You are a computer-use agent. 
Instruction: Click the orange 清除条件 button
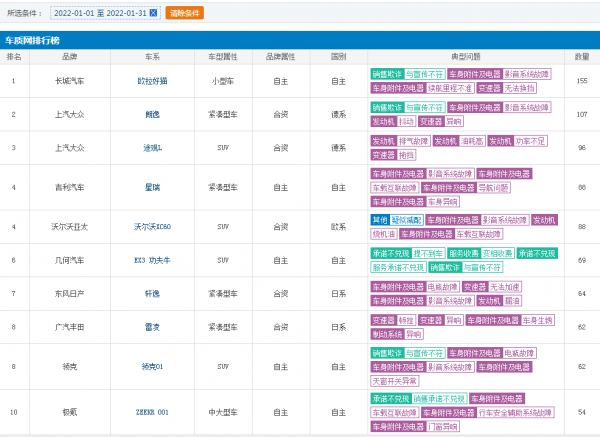pos(184,13)
